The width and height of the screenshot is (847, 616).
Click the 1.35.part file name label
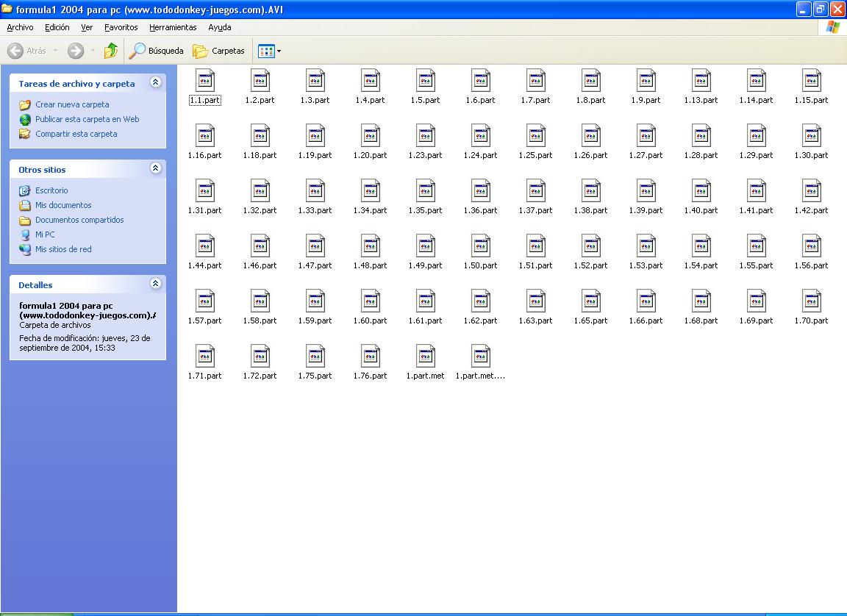(426, 210)
